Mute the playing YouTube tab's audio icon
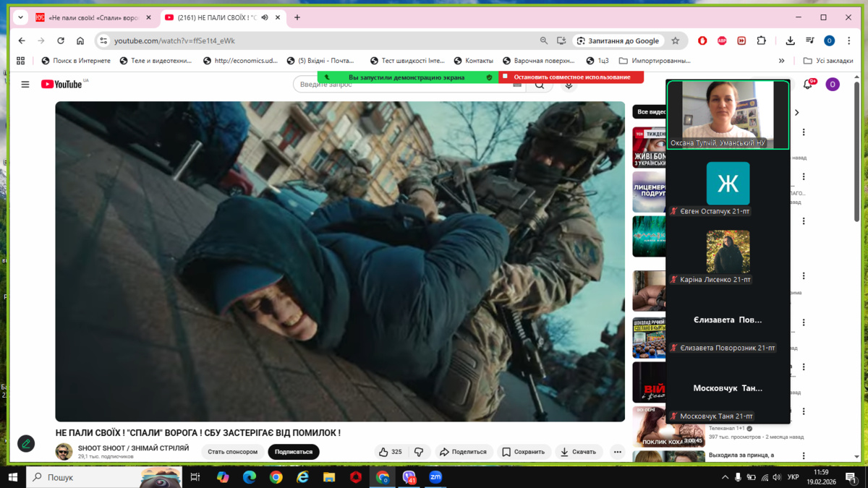The width and height of the screenshot is (868, 488). click(x=265, y=17)
